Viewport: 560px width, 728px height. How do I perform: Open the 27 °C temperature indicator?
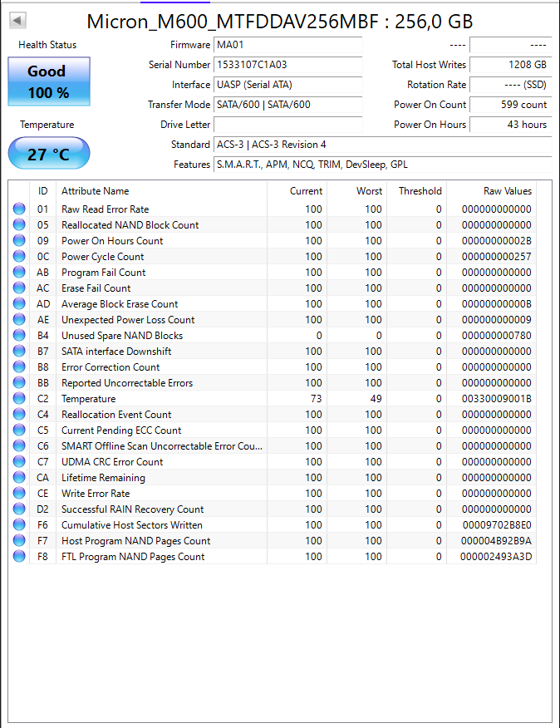(49, 153)
